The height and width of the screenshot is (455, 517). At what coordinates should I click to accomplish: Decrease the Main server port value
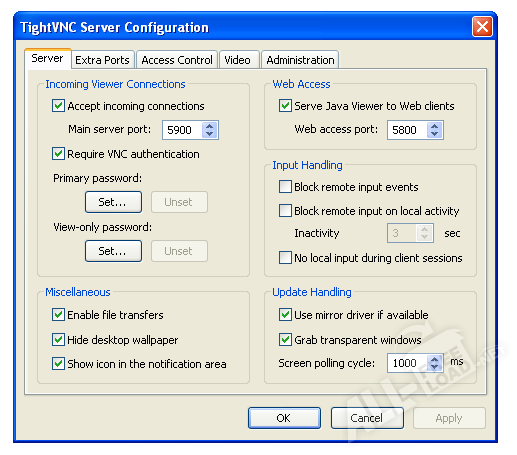coord(209,134)
